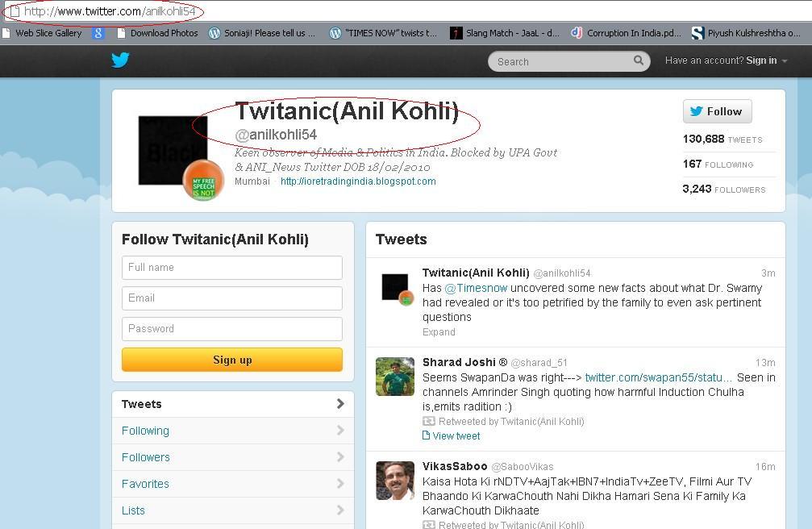This screenshot has width=812, height=529.
Task: Click the orange free speech badge
Action: 203,181
